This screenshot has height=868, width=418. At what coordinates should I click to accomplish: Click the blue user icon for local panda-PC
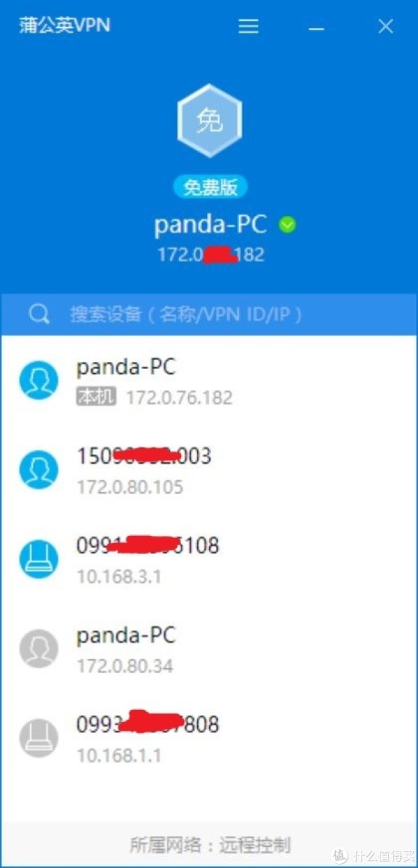coord(38,380)
